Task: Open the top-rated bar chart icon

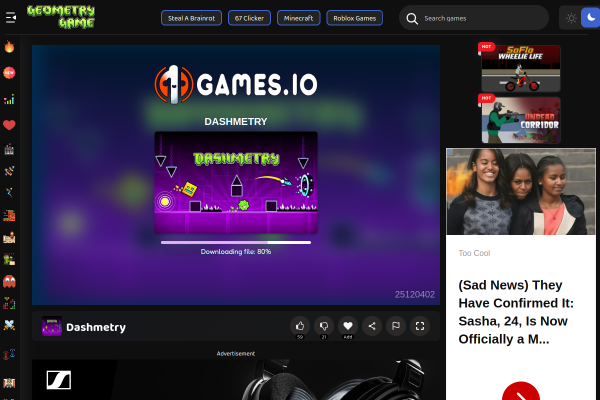Action: [x=9, y=99]
